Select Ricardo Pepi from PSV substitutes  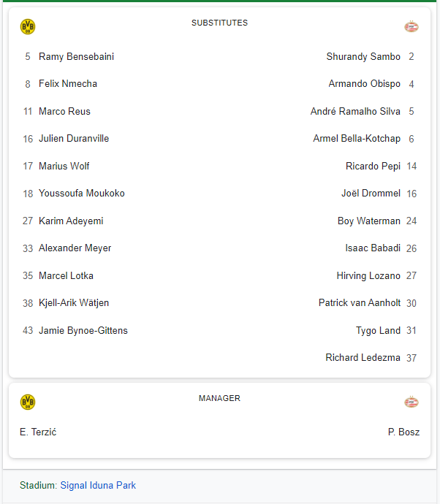pyautogui.click(x=373, y=166)
